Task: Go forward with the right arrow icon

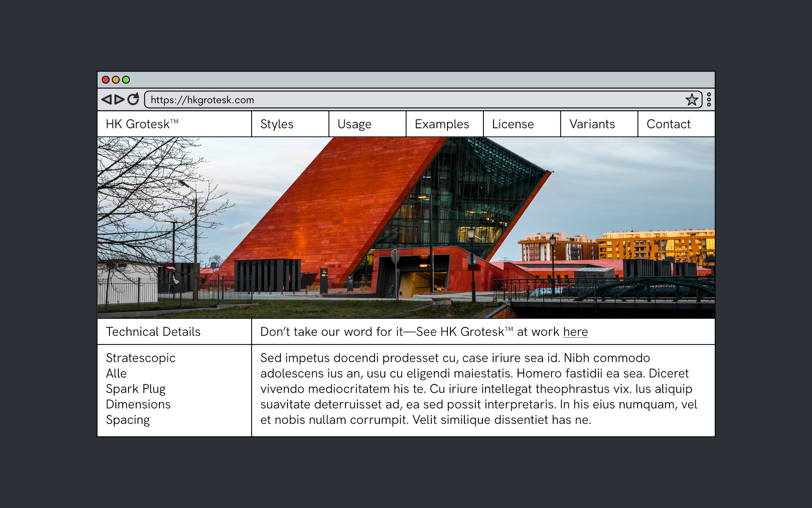Action: click(x=120, y=99)
